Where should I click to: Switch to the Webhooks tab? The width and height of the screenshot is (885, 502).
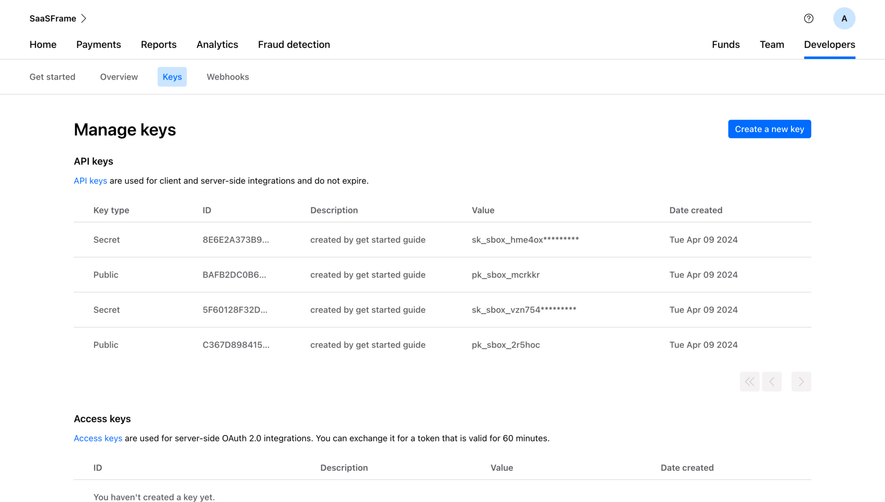(x=227, y=77)
